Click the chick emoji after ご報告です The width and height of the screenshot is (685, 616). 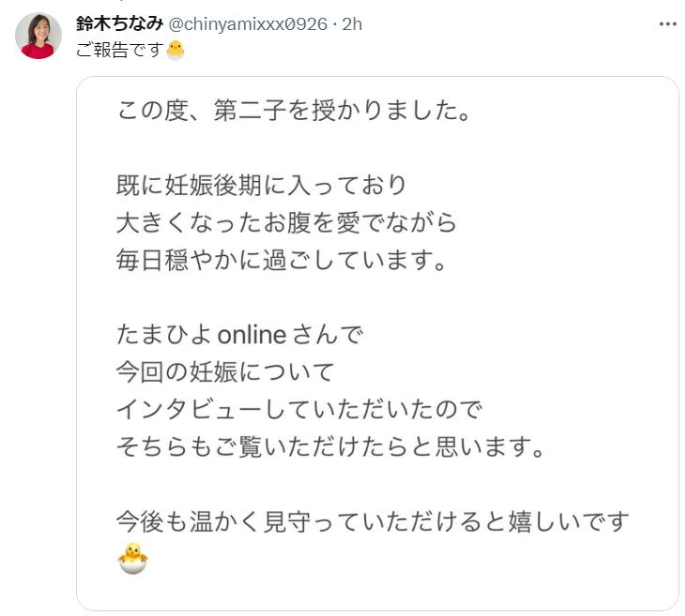(175, 50)
